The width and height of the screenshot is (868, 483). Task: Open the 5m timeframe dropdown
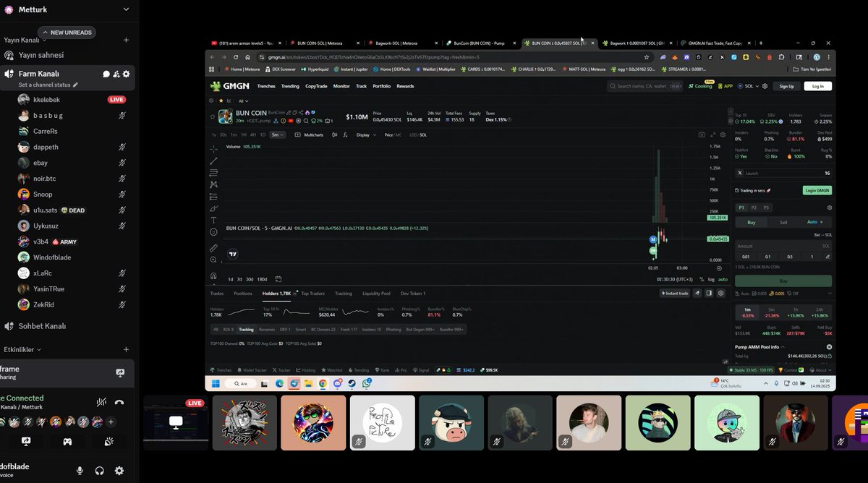[277, 134]
